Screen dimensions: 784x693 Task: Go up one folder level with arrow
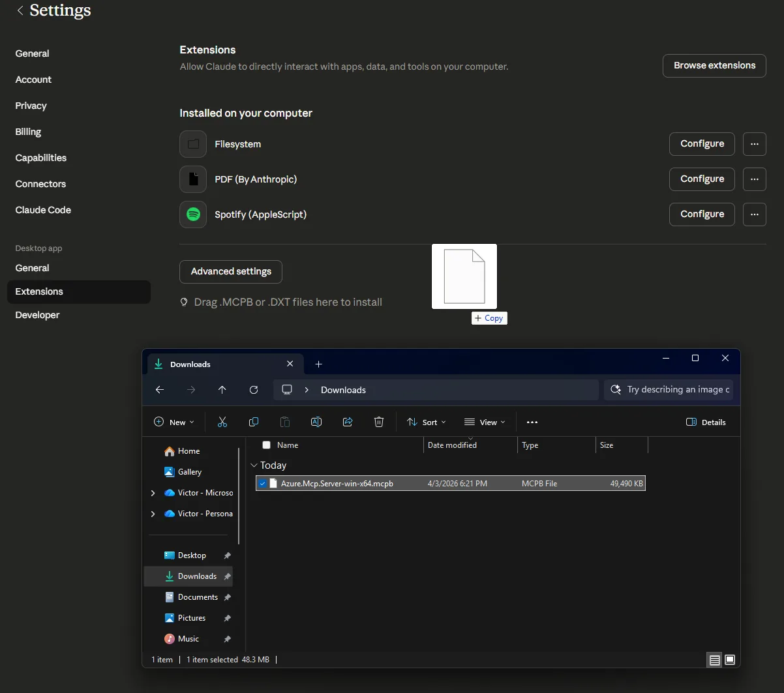tap(222, 390)
